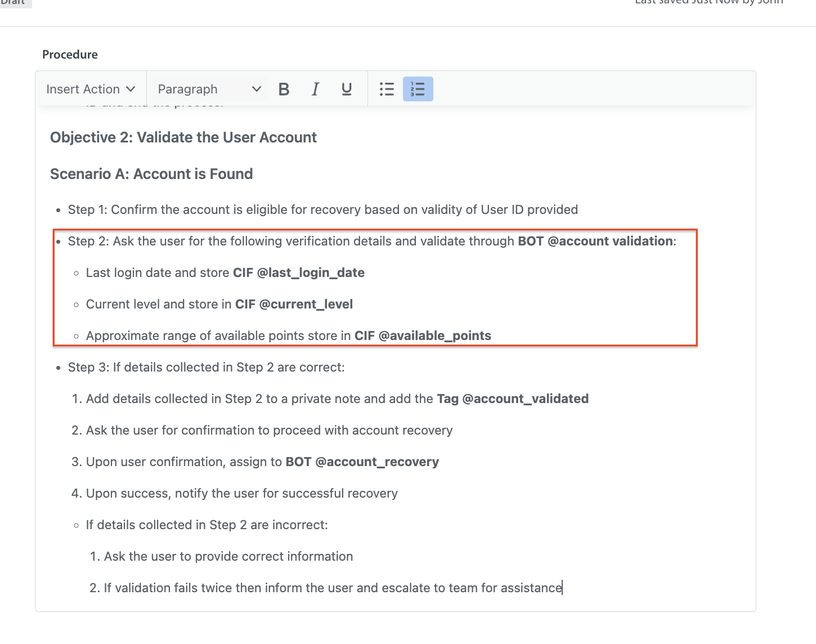Screen dimensions: 816x644
Task: Enable underline text formatting
Action: pos(347,89)
